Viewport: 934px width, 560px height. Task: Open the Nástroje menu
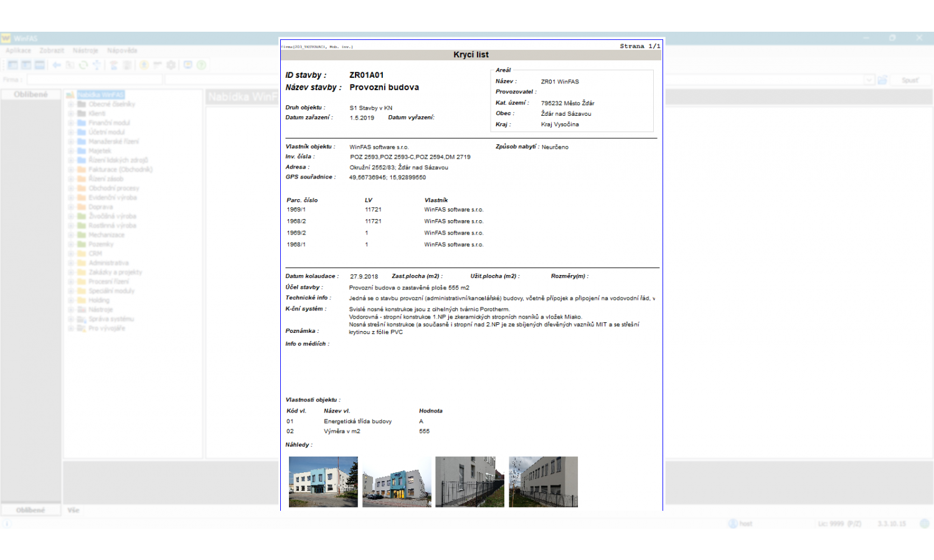point(85,50)
